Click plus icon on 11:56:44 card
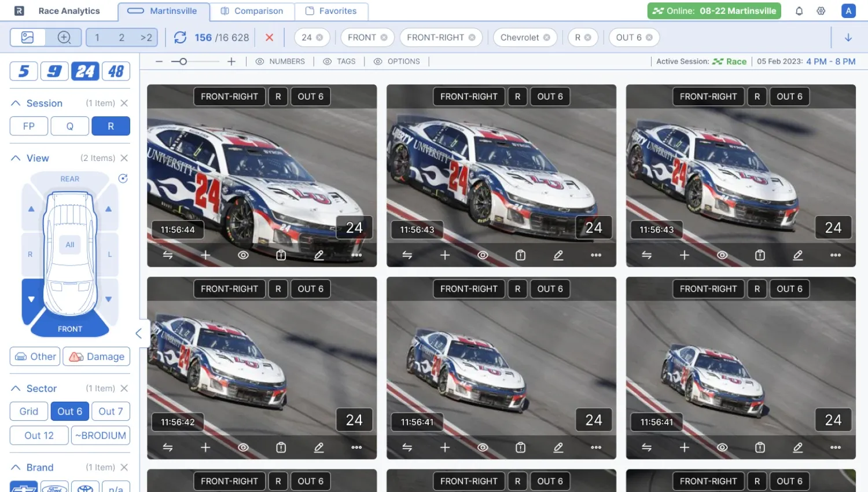Image resolution: width=868 pixels, height=492 pixels. tap(205, 255)
